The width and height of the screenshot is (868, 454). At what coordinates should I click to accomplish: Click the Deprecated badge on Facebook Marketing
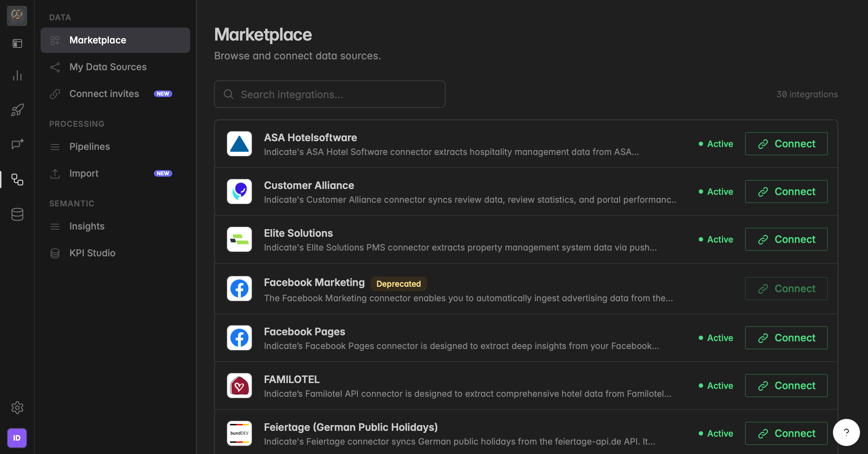tap(399, 284)
